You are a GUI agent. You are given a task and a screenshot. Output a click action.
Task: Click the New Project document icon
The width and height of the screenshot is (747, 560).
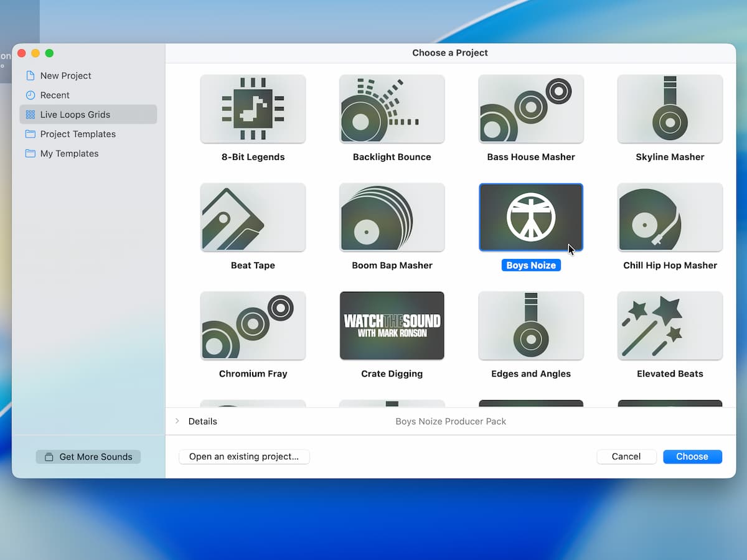coord(31,75)
